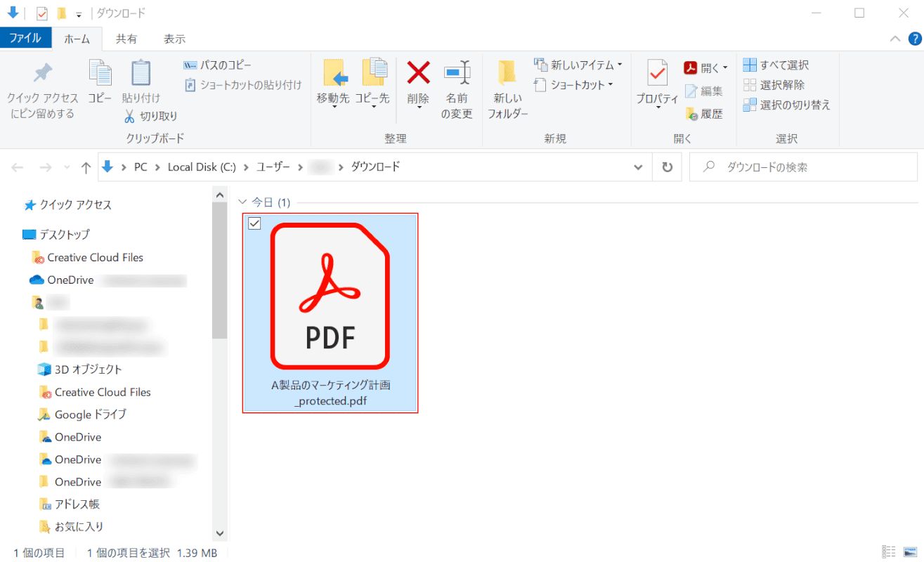Switch to the Home (ホーム) tab
This screenshot has height=562, width=924.
[x=77, y=39]
